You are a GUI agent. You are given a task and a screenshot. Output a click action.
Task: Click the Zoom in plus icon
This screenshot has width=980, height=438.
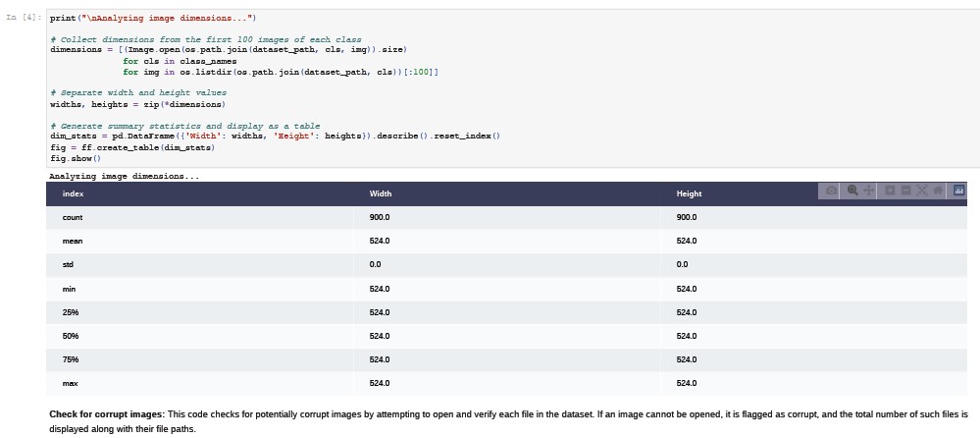coord(890,191)
